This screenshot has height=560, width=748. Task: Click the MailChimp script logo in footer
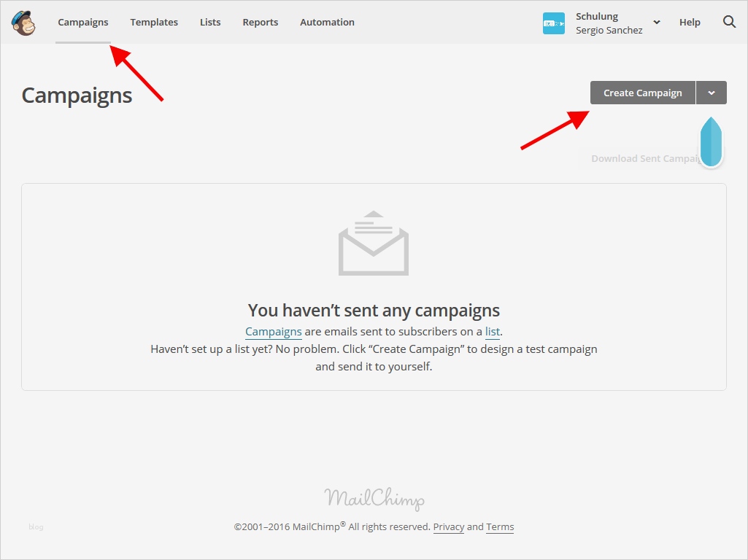click(374, 499)
